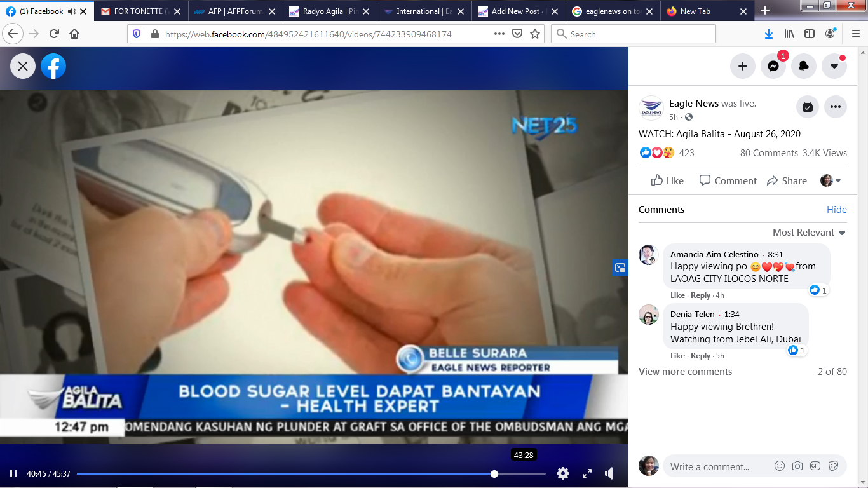Expand the Most Relevant sort dropdown
The image size is (868, 488).
pyautogui.click(x=809, y=233)
